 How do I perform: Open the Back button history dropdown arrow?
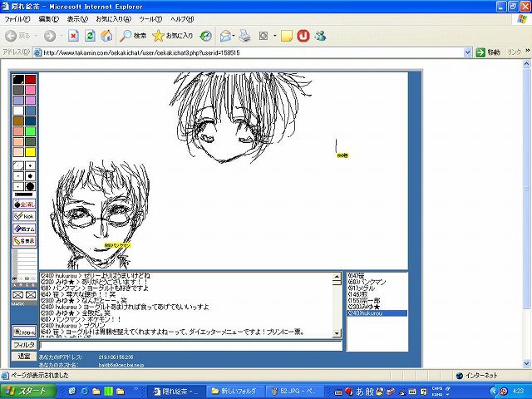click(x=37, y=36)
